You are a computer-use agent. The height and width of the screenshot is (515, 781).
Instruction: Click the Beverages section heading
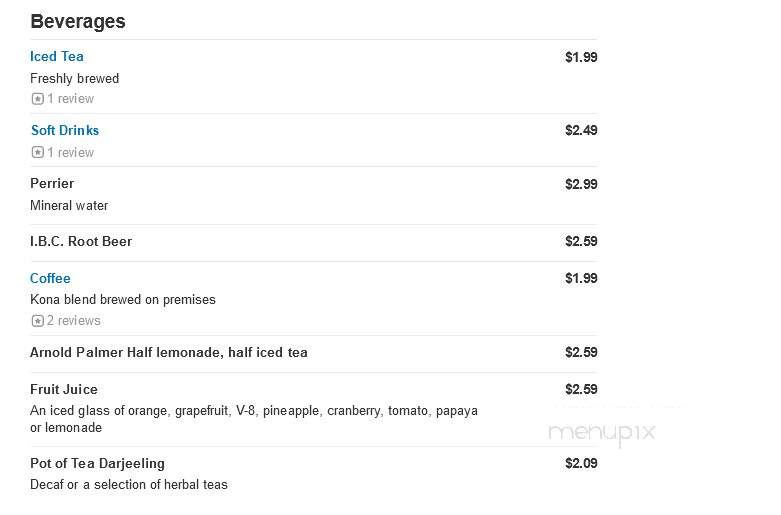pyautogui.click(x=78, y=21)
